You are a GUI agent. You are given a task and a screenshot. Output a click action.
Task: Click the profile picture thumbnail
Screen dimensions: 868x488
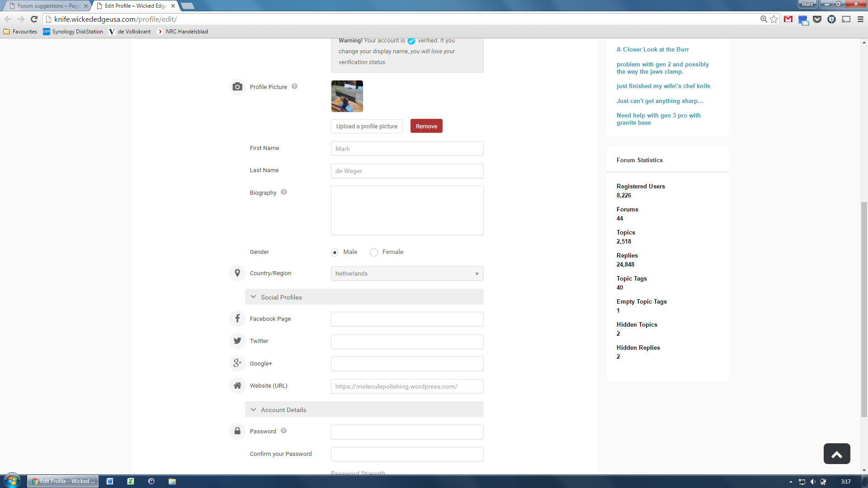click(347, 96)
